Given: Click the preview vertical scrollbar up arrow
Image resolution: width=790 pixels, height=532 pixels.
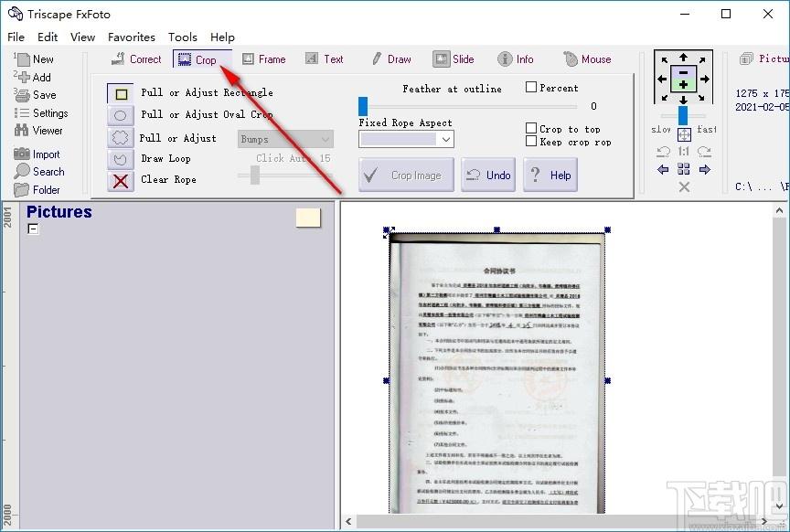Looking at the screenshot, I should (779, 210).
